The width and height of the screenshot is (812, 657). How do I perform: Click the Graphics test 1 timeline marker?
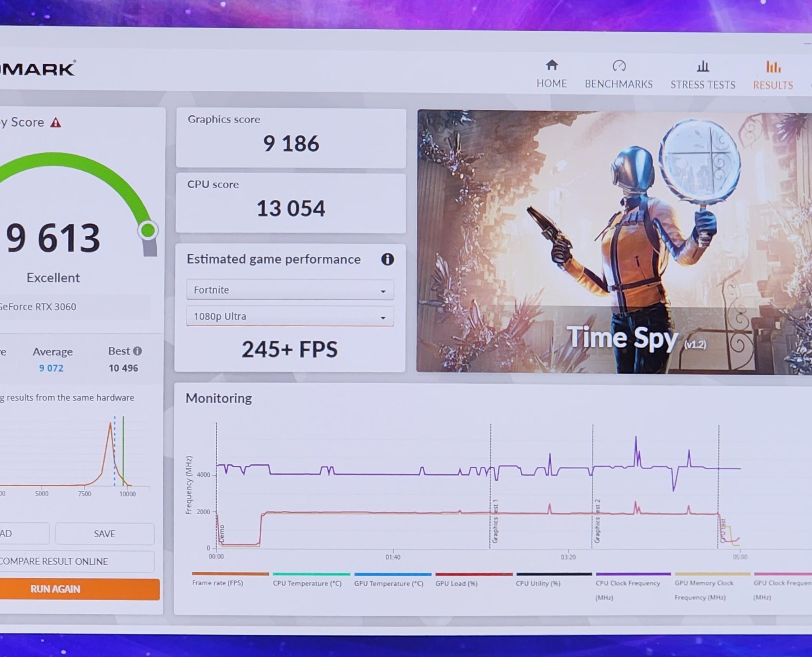point(495,522)
